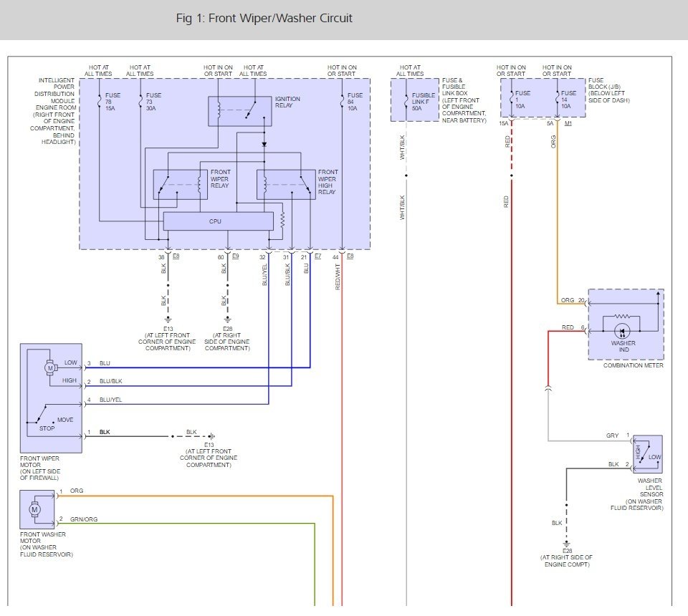This screenshot has height=616, width=688.
Task: Click the resistor symbol beside the CPU block
Action: point(282,220)
